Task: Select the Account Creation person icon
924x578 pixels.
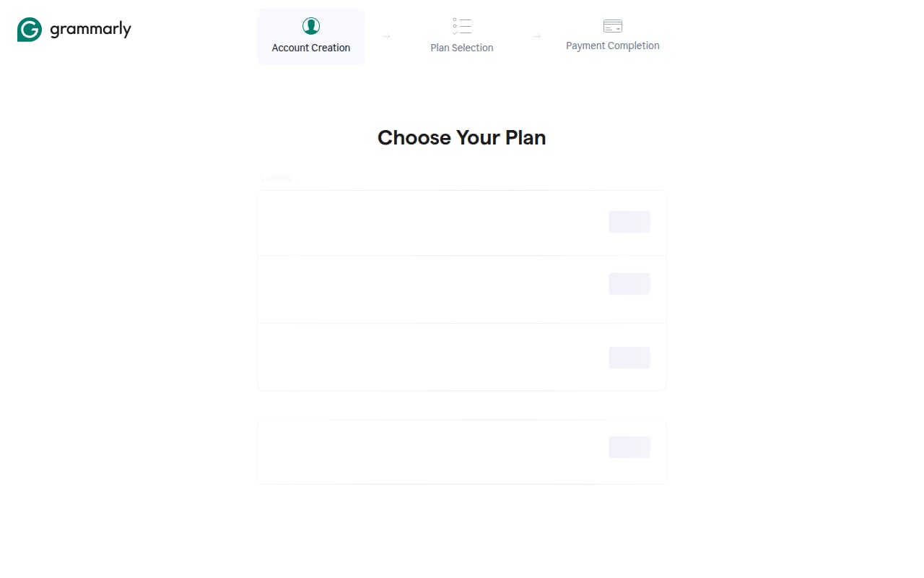Action: 311,26
